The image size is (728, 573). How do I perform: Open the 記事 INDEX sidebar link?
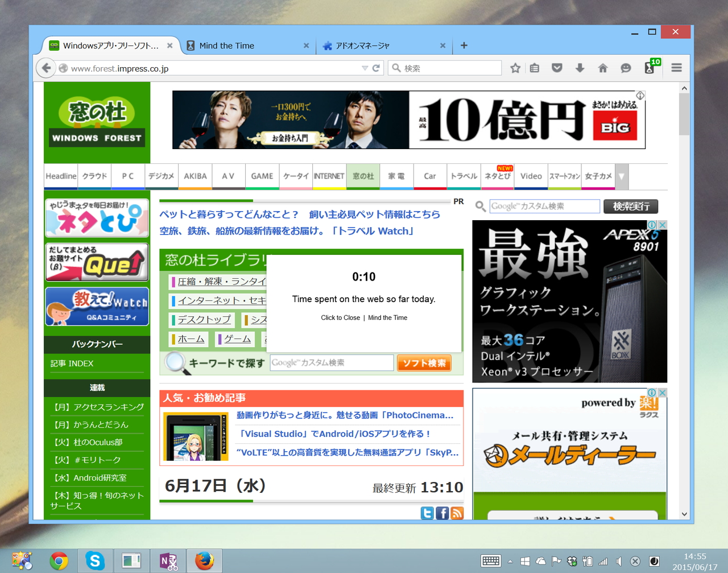tap(72, 364)
